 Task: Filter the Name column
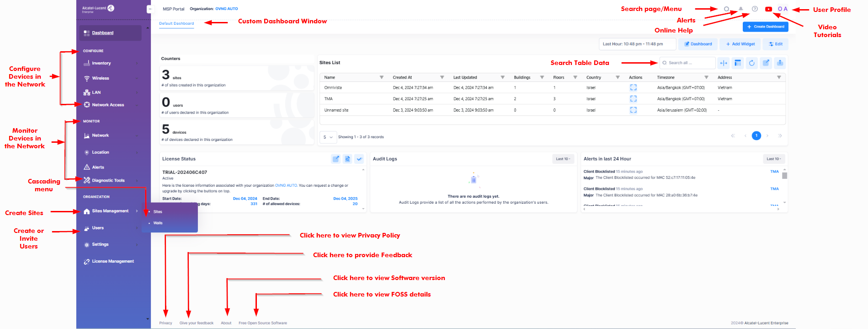[382, 77]
